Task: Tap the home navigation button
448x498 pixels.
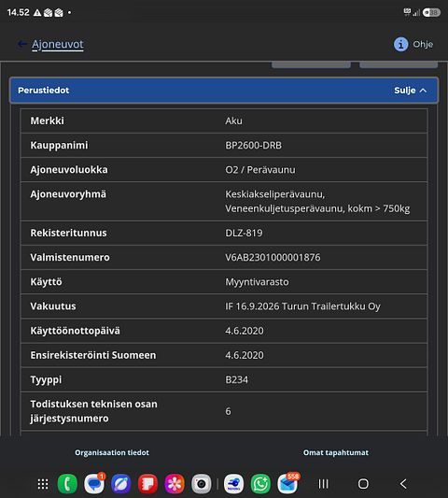Action: click(363, 484)
